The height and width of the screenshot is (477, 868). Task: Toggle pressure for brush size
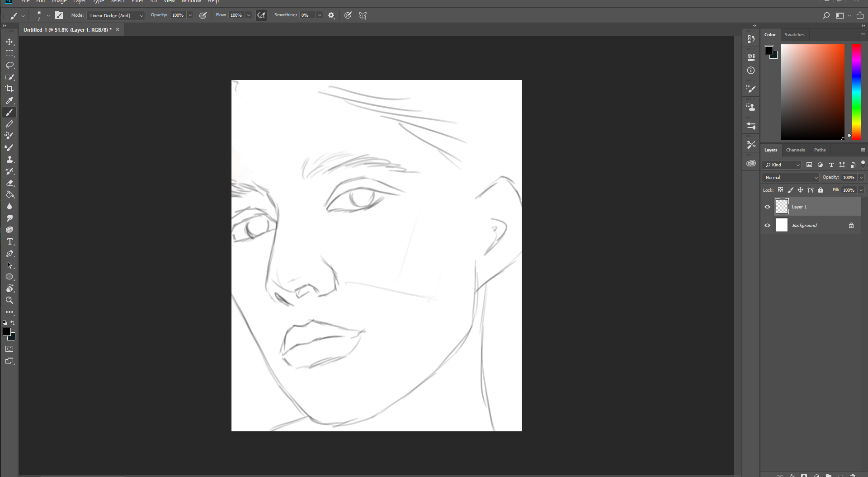pos(348,15)
